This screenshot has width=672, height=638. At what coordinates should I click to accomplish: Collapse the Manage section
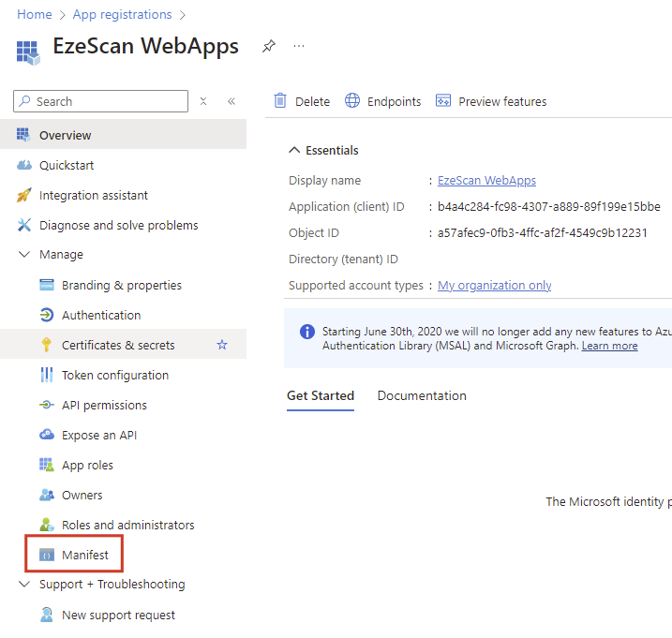click(24, 255)
